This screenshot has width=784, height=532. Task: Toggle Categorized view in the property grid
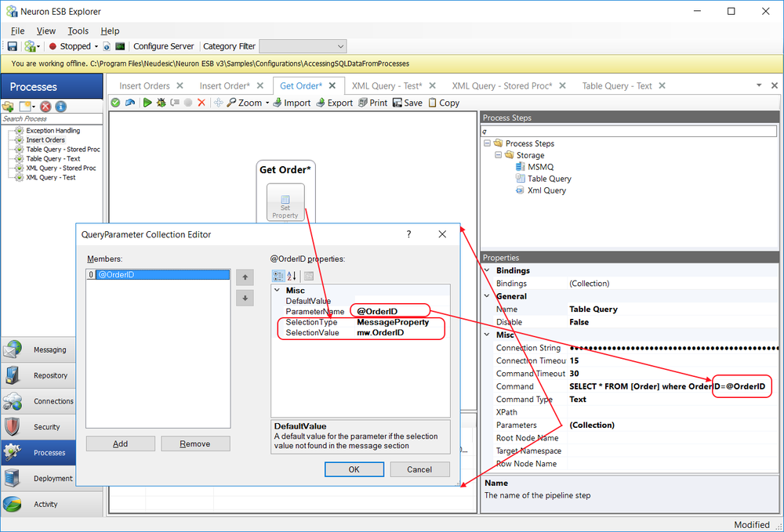pyautogui.click(x=278, y=276)
